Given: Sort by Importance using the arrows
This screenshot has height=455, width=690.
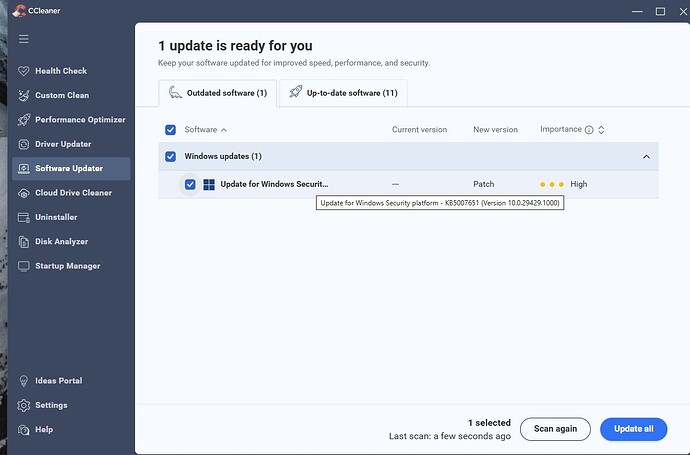Looking at the screenshot, I should pyautogui.click(x=601, y=130).
